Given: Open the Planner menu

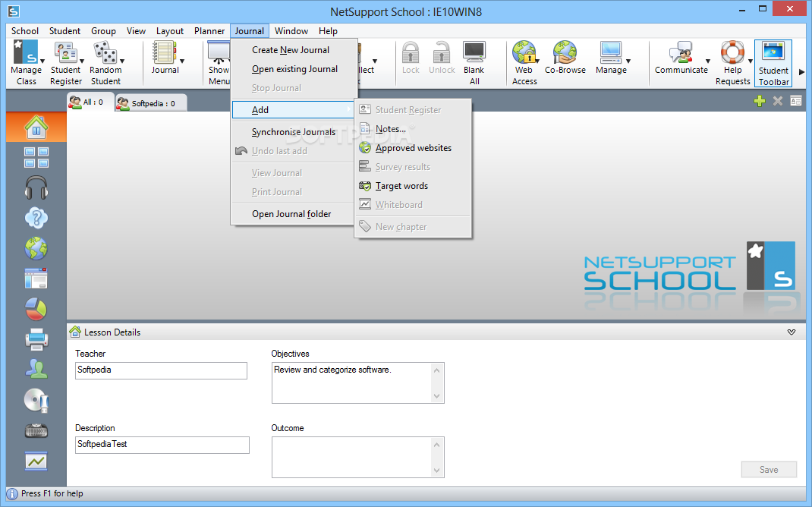Looking at the screenshot, I should pos(209,31).
